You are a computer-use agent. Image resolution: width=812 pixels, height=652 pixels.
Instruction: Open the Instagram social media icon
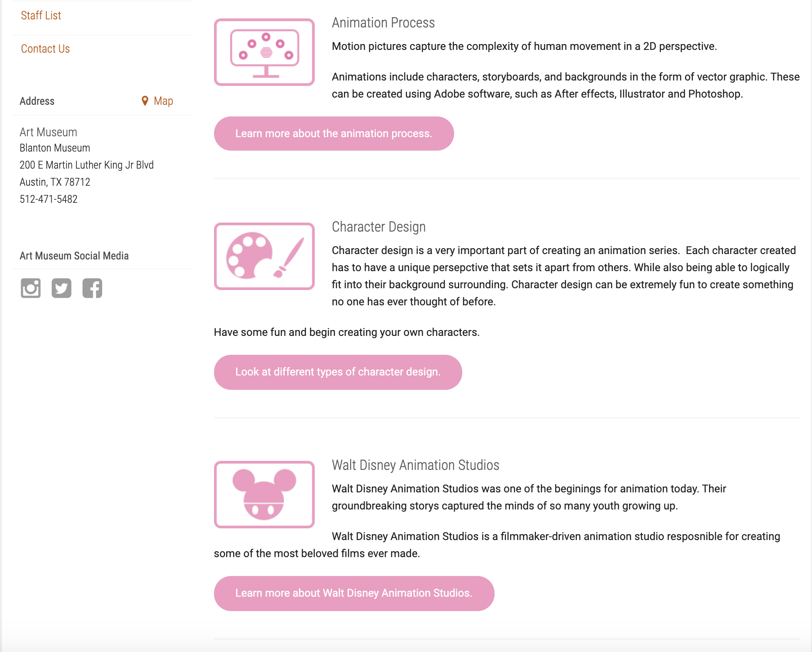[31, 288]
